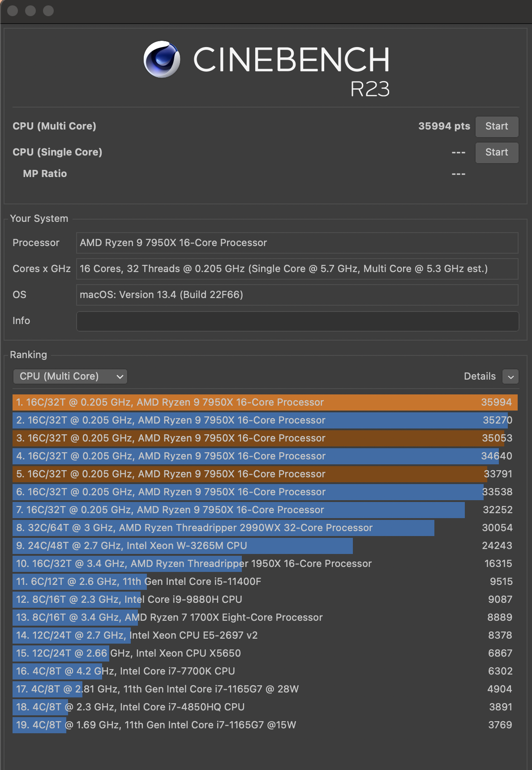Click the red close window button

tap(13, 11)
